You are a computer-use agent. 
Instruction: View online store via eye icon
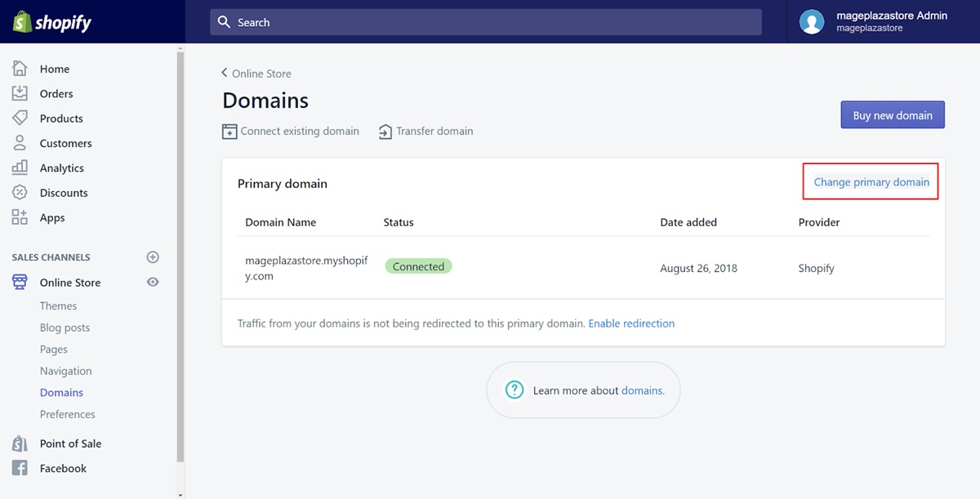[153, 283]
